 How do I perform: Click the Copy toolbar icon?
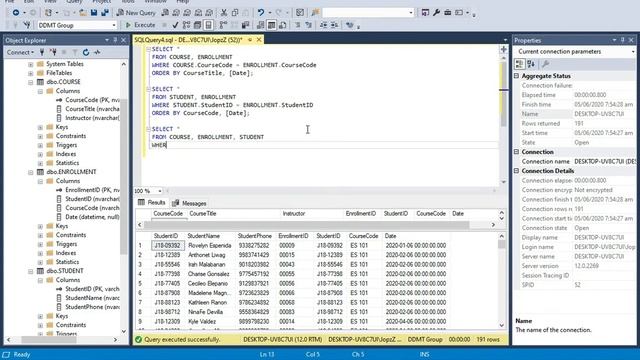[x=235, y=13]
